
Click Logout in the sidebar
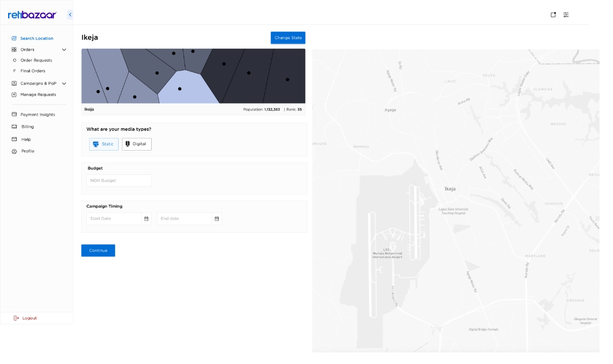pos(29,318)
